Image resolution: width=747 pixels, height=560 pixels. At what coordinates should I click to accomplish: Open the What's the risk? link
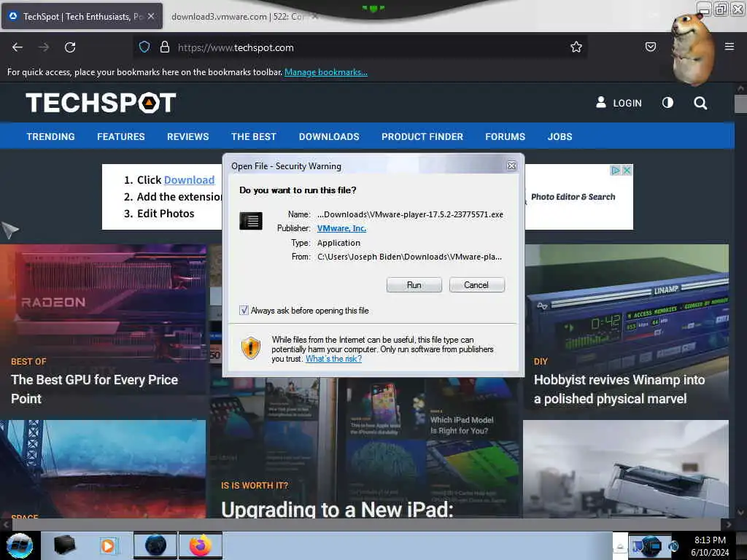[333, 359]
